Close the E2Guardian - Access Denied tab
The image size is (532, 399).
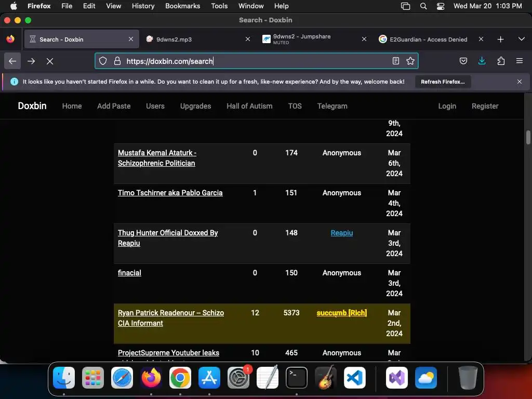481,39
